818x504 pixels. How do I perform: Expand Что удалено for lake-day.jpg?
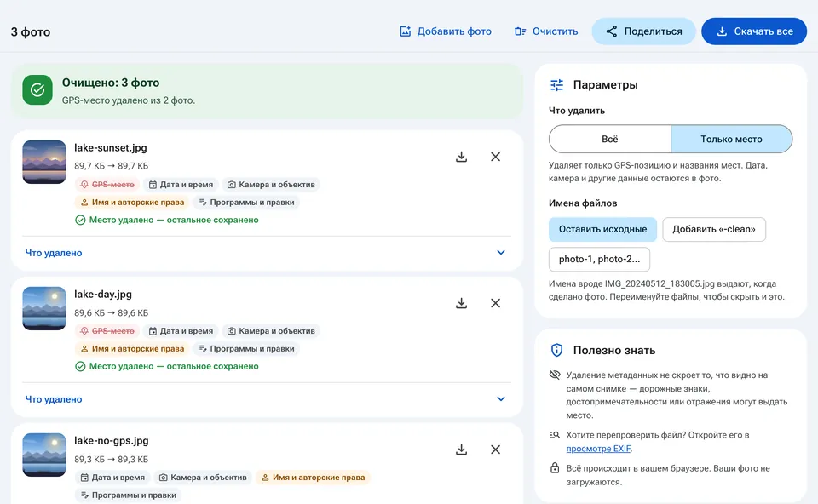coord(266,399)
